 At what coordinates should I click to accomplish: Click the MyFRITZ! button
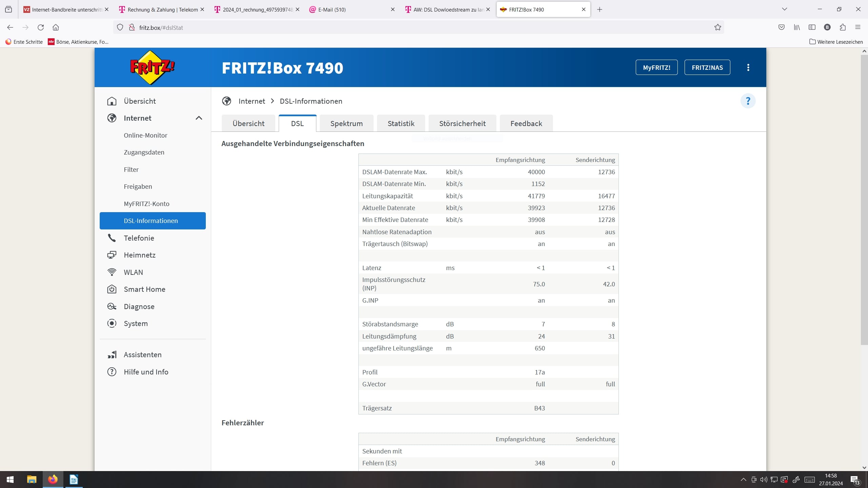(x=656, y=67)
